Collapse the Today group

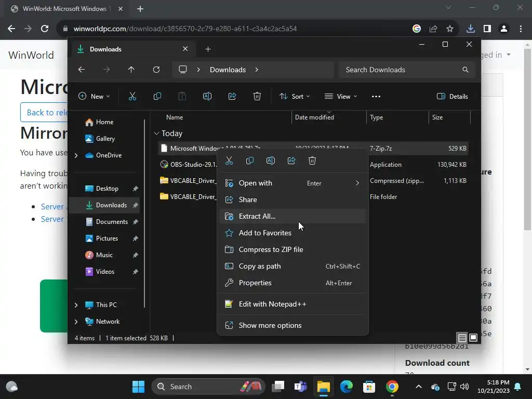click(x=156, y=134)
